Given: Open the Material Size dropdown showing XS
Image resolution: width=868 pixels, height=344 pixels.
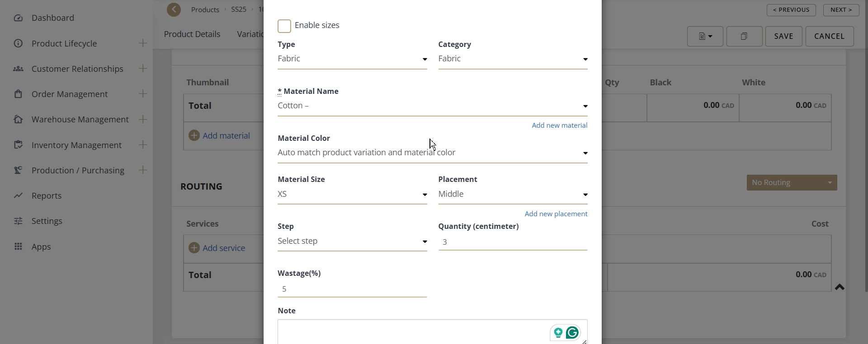Looking at the screenshot, I should 352,195.
